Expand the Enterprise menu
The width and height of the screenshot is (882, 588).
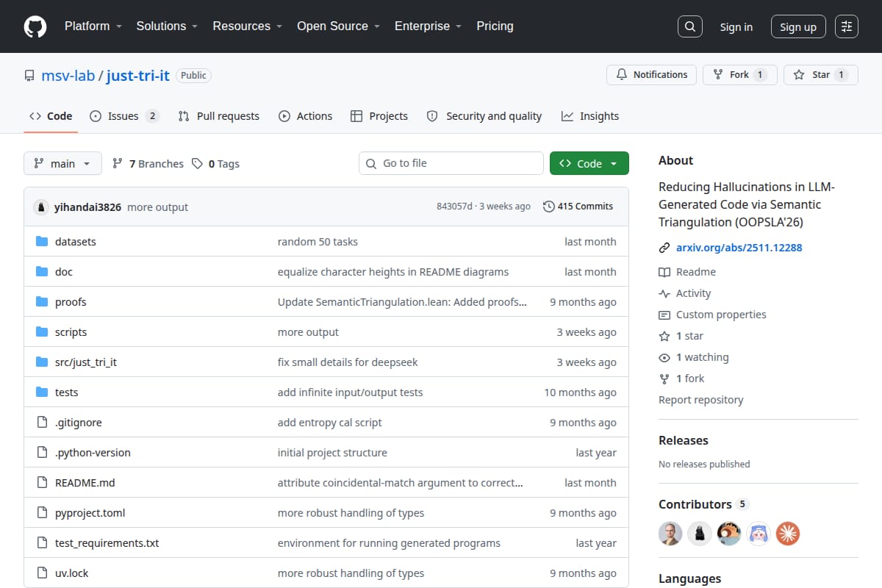pos(428,26)
